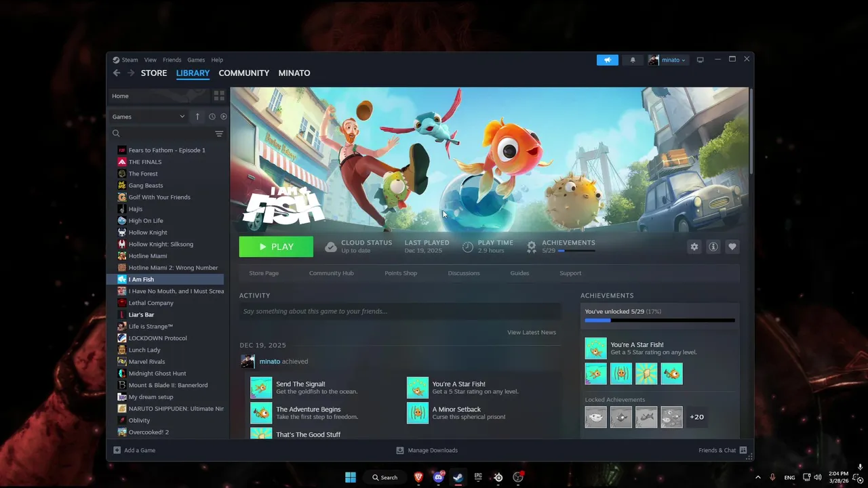Click the taskbar Search box
Viewport: 868px width, 488px height.
click(384, 477)
